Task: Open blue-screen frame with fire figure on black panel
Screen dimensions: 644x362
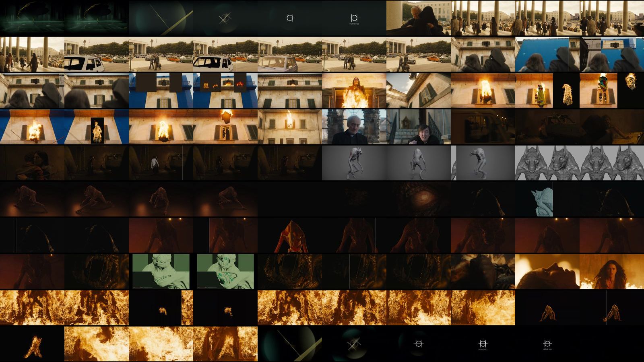Action: click(x=97, y=127)
